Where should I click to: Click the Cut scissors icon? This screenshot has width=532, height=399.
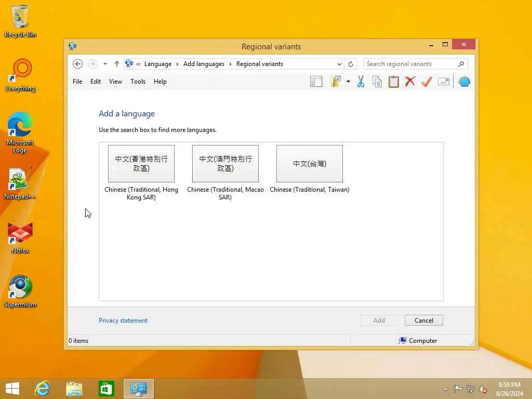(361, 82)
